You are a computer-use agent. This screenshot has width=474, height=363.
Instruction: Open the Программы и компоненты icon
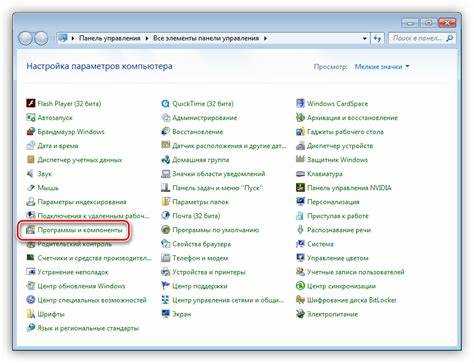click(x=31, y=230)
